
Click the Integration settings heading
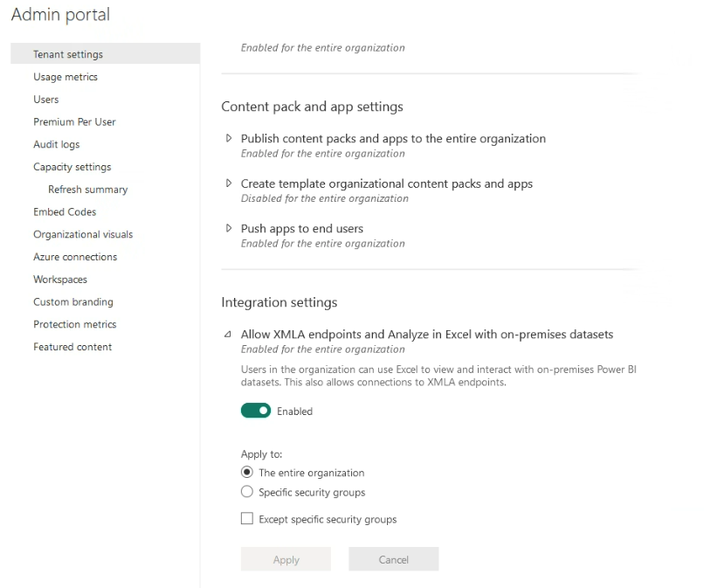(x=280, y=302)
